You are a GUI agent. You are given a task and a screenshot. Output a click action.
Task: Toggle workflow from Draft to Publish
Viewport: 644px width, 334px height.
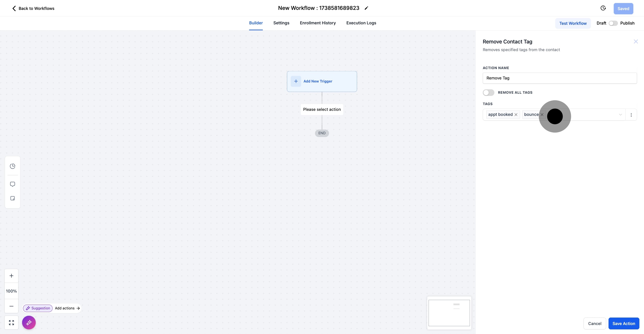coord(613,23)
